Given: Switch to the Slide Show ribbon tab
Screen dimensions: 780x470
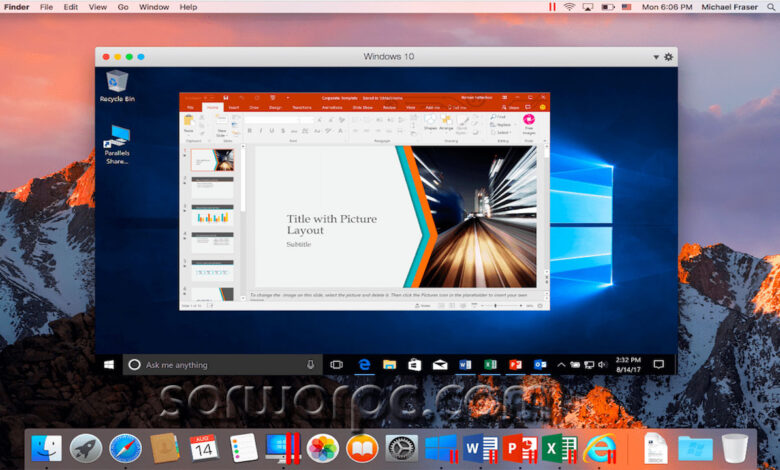Looking at the screenshot, I should coord(363,107).
